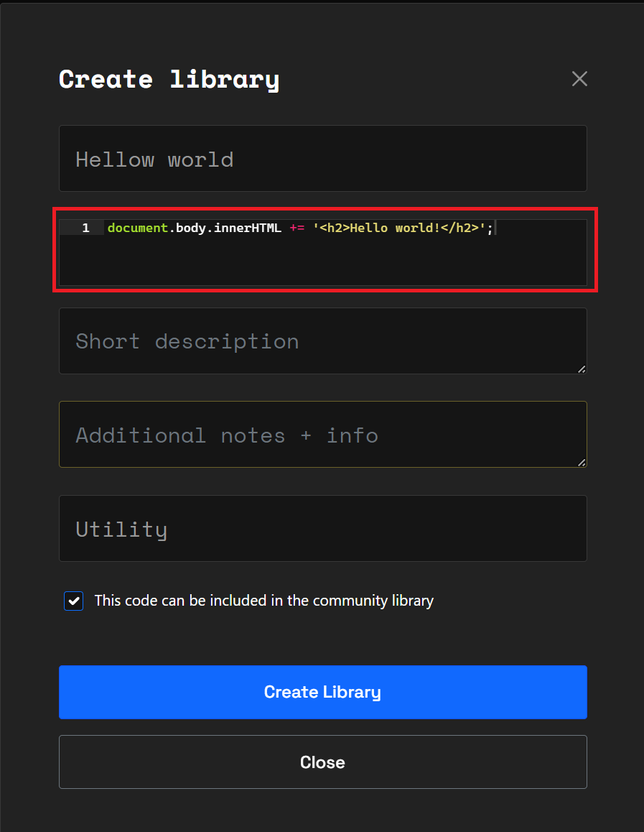Image resolution: width=644 pixels, height=832 pixels.
Task: Click the 'document' keyword in the code
Action: tap(136, 228)
